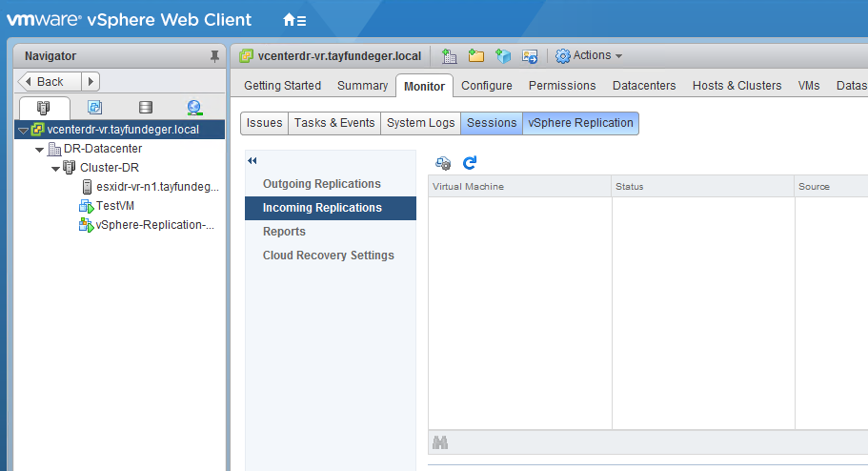Show the vSphere Replication sub-tab
Screen dimensions: 868x471
pos(580,123)
